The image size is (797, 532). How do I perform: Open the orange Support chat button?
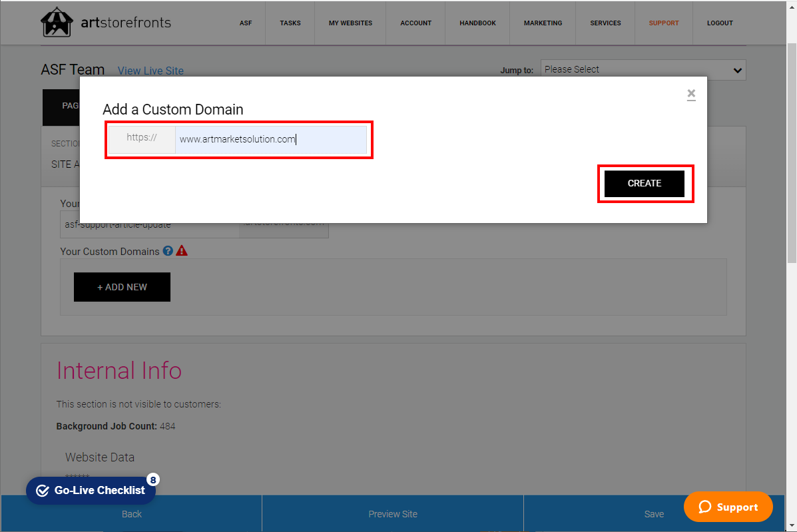728,507
